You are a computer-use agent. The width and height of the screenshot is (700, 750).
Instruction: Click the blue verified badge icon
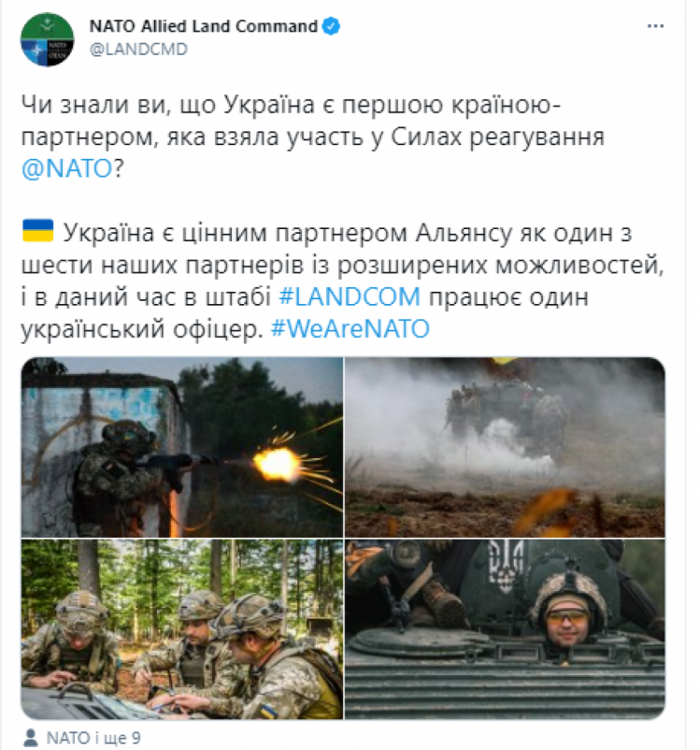pos(331,26)
